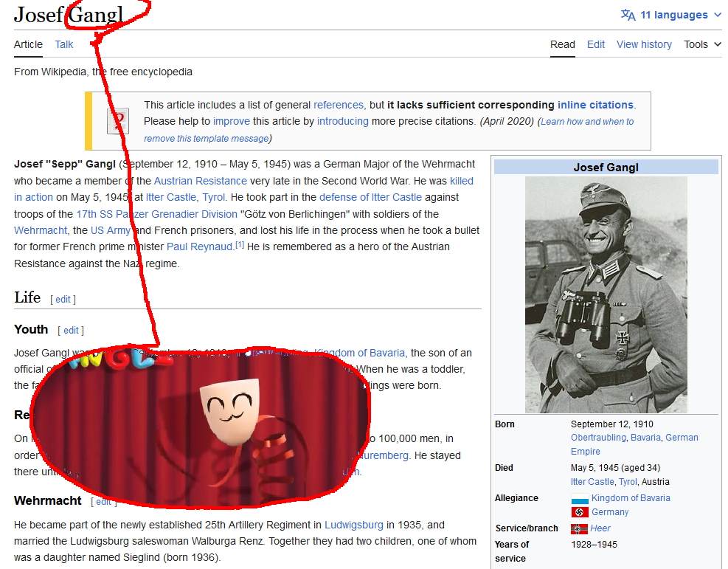The height and width of the screenshot is (569, 728).
Task: Open the Itter Castle link in intro
Action: [x=171, y=197]
